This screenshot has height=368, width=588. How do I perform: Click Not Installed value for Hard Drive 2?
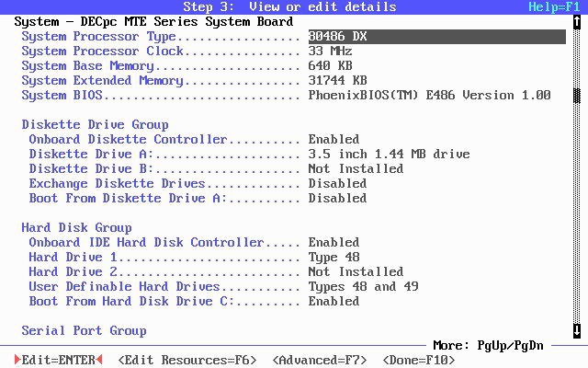[x=356, y=271]
